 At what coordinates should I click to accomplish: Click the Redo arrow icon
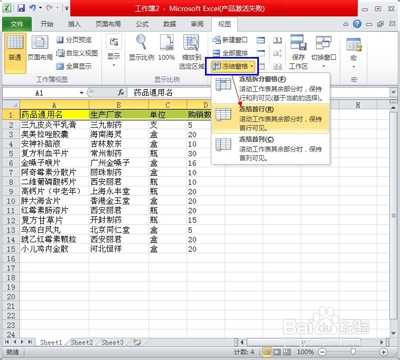(x=49, y=8)
